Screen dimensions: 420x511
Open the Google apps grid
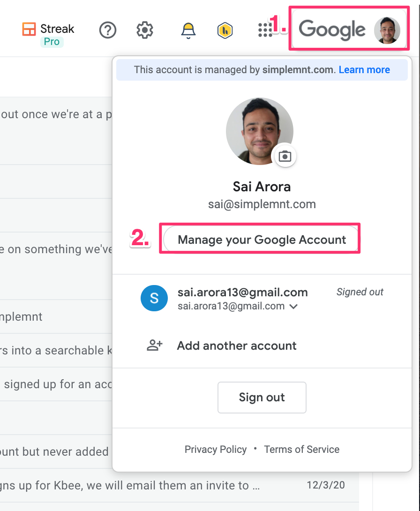tap(265, 30)
